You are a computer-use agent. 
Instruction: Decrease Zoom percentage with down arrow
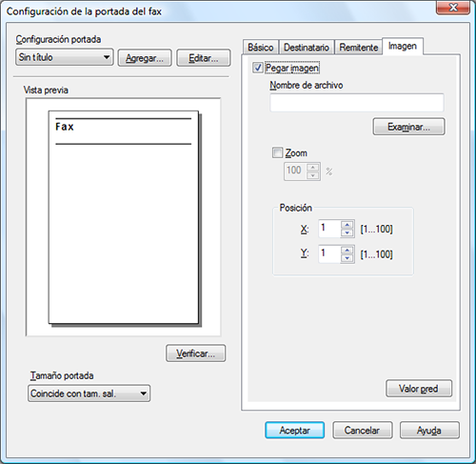[x=313, y=175]
